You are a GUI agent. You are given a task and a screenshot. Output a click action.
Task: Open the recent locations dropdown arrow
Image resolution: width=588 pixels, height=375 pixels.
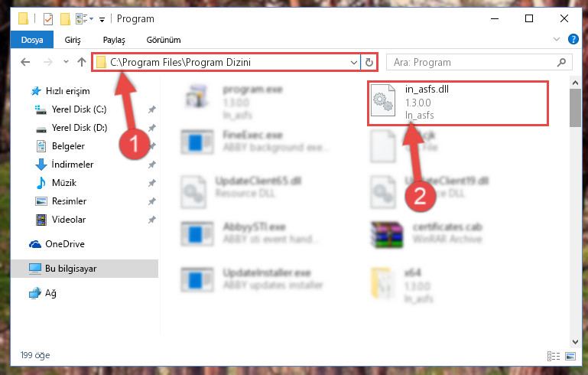[66, 62]
